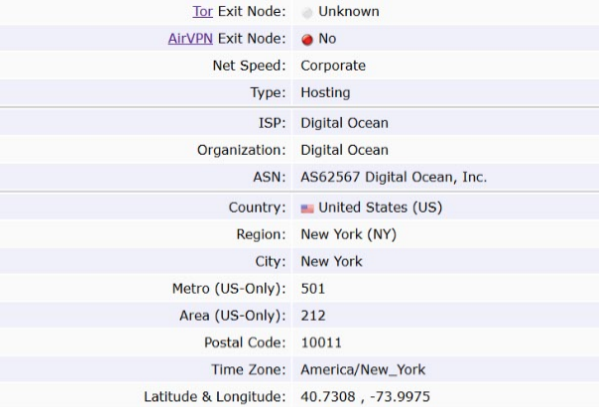Click the City value New York
This screenshot has width=599, height=407.
(x=332, y=261)
